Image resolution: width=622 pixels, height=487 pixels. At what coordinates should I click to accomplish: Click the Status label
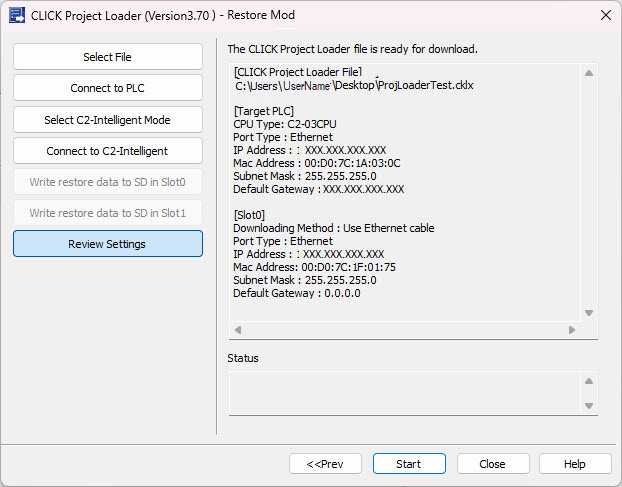pyautogui.click(x=243, y=358)
